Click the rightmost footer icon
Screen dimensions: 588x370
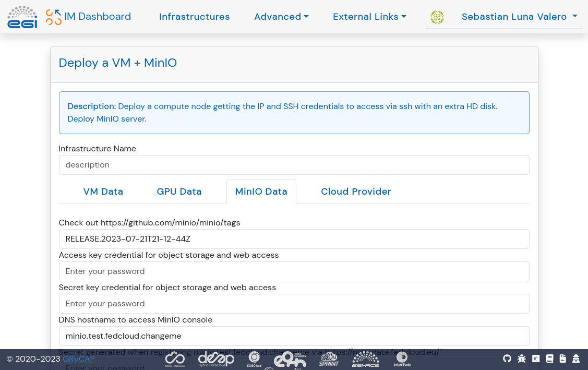point(576,359)
